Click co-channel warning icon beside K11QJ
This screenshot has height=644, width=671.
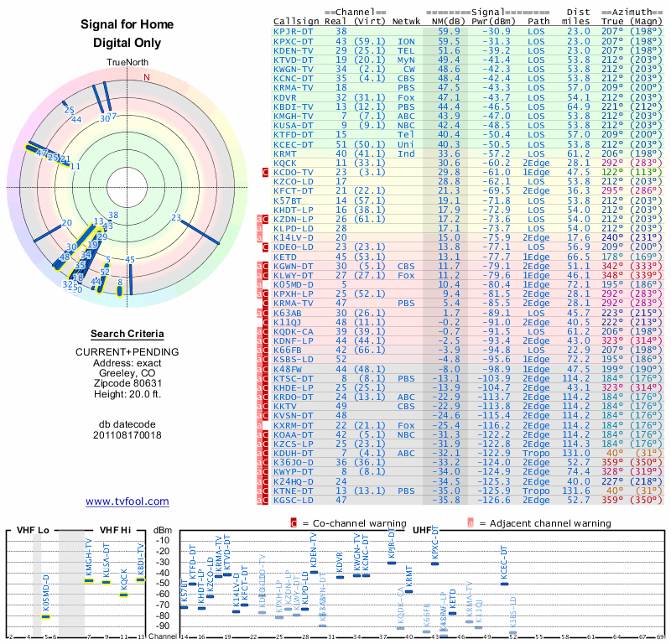pos(265,322)
